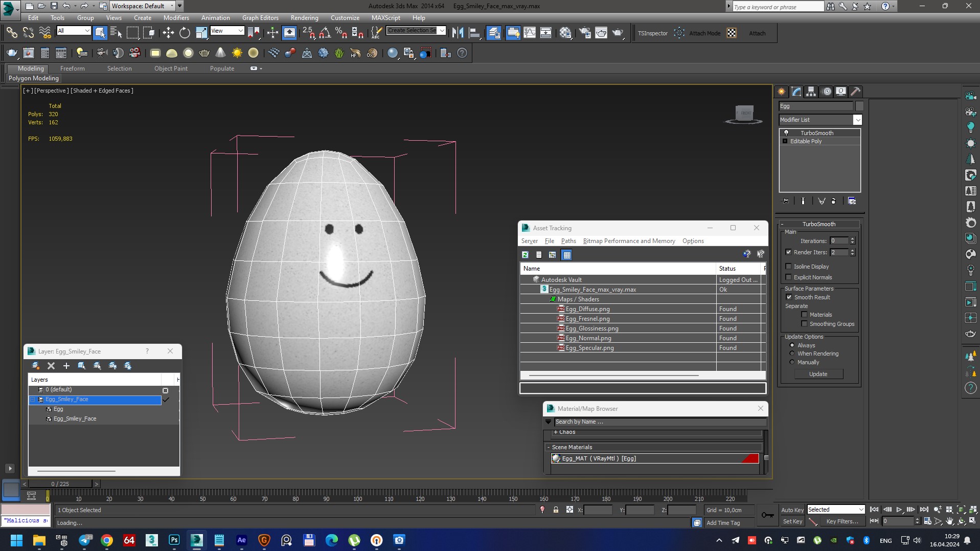Create new layer in Layer dialog

coord(36,365)
